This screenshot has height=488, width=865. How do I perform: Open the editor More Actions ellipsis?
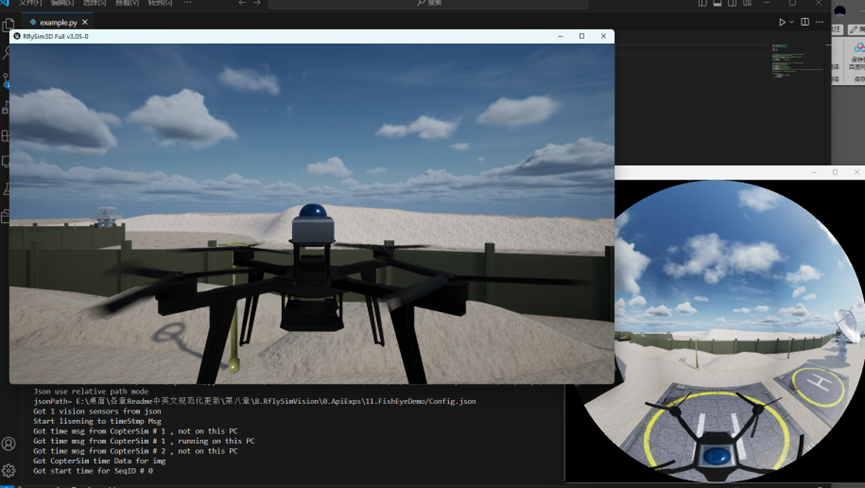[819, 22]
